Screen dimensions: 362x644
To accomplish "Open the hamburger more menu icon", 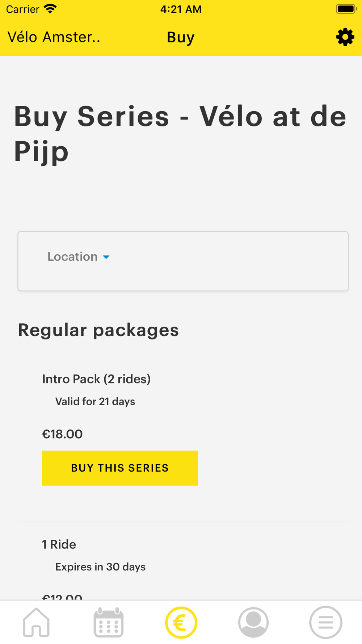I will [326, 622].
